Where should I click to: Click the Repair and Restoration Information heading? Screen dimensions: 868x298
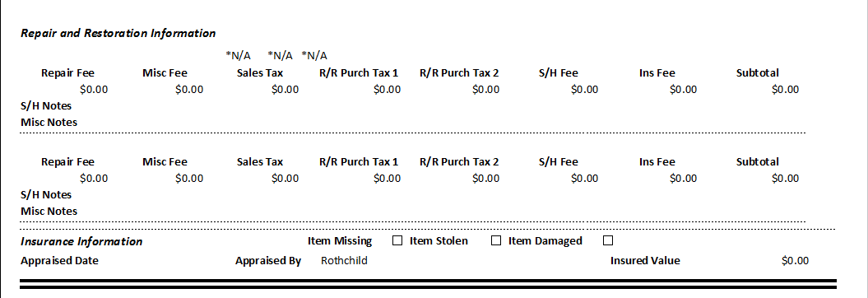(118, 33)
